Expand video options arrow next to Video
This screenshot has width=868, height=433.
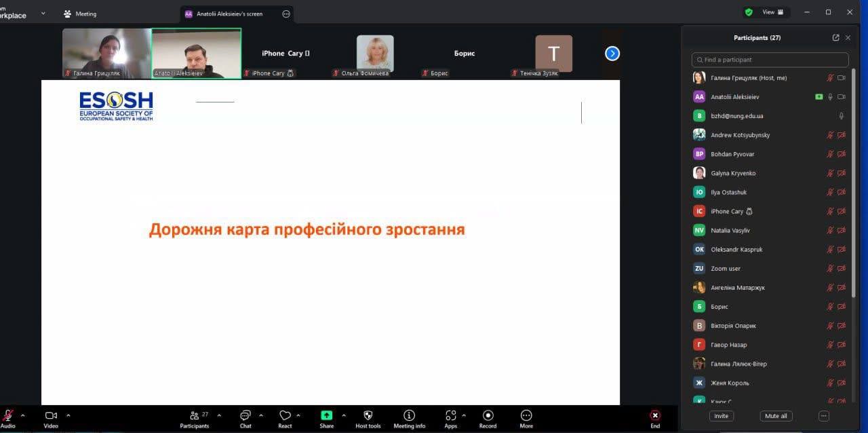pos(68,415)
